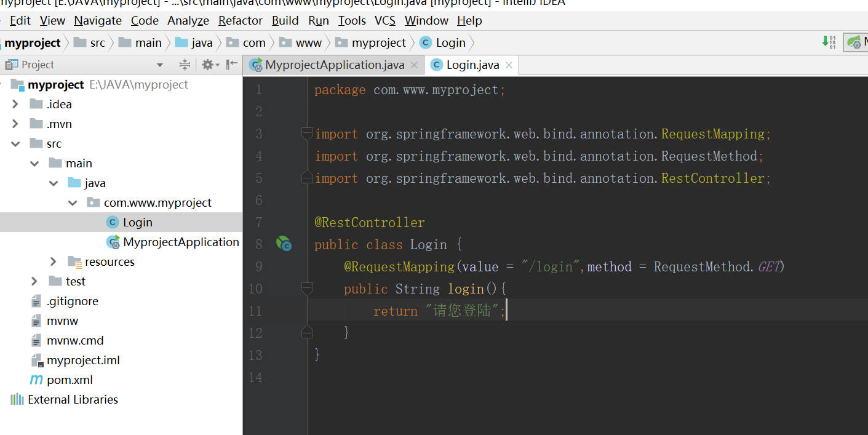Image resolution: width=868 pixels, height=435 pixels.
Task: Fold the login method at line 10
Action: point(307,288)
